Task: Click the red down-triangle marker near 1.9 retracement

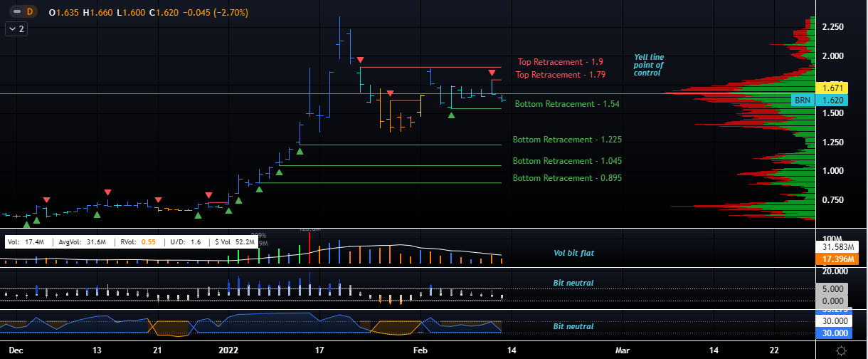Action: 361,59
